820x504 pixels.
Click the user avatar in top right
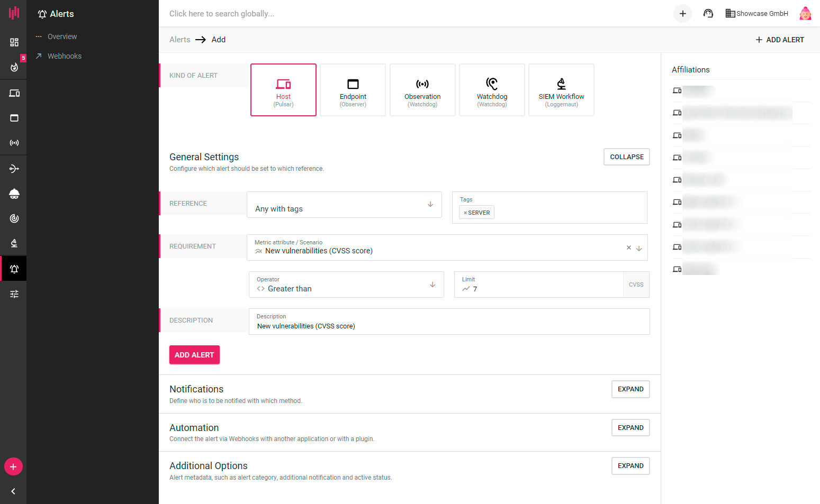pyautogui.click(x=805, y=14)
